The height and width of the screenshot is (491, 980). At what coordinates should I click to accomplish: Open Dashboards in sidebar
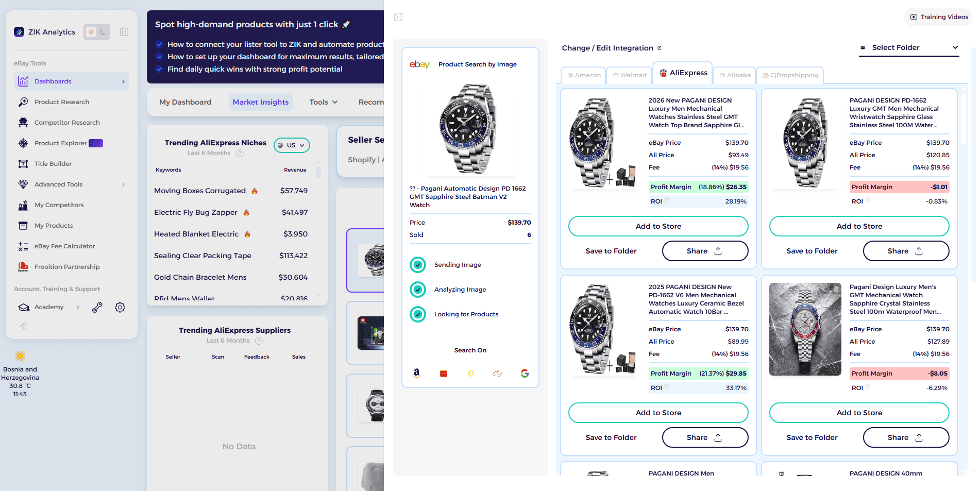[x=72, y=81]
